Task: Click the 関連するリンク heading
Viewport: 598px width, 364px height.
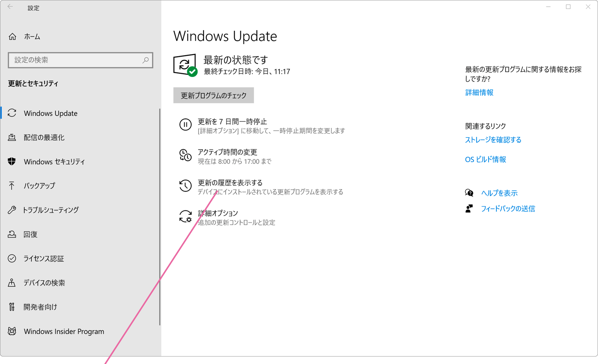Action: 485,126
